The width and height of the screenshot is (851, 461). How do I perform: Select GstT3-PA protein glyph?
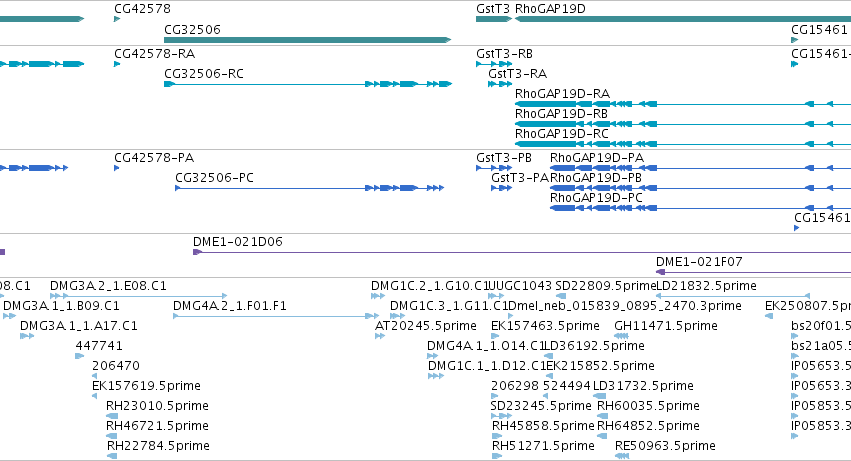501,188
